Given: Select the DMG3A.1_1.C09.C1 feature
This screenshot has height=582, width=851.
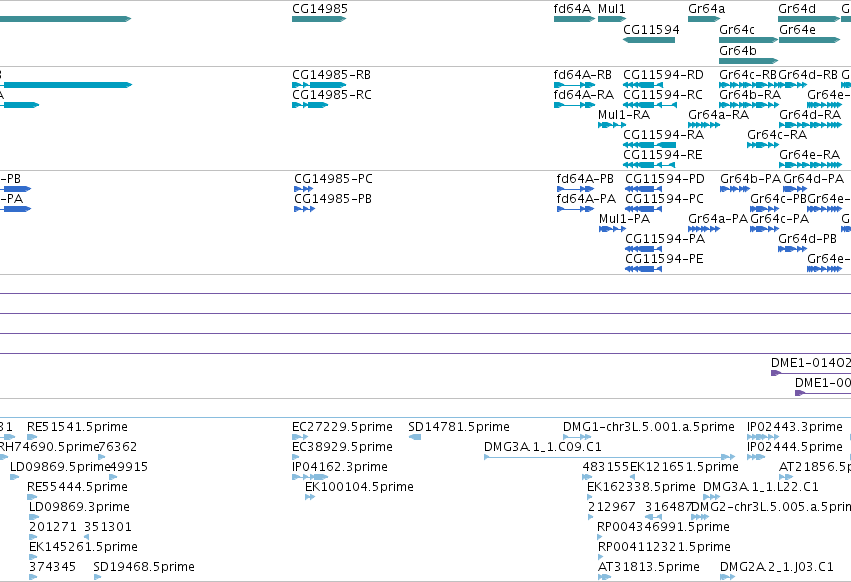Looking at the screenshot, I should (609, 457).
